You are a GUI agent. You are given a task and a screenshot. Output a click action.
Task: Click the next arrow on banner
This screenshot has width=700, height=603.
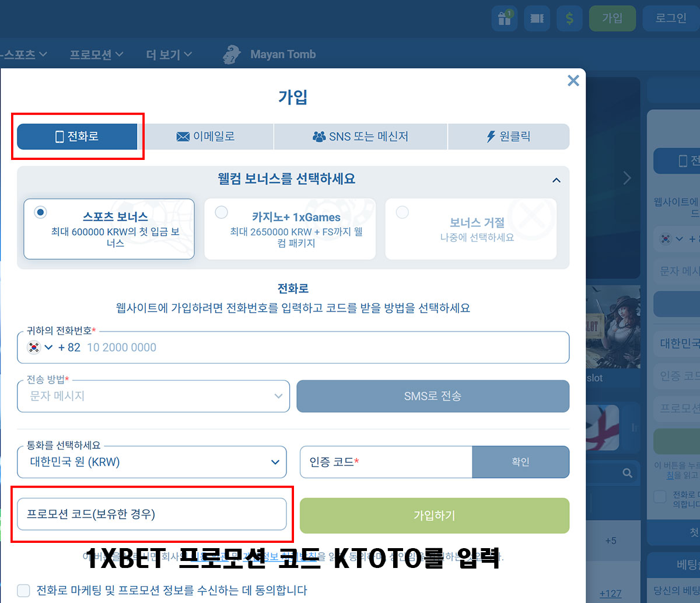tap(627, 178)
